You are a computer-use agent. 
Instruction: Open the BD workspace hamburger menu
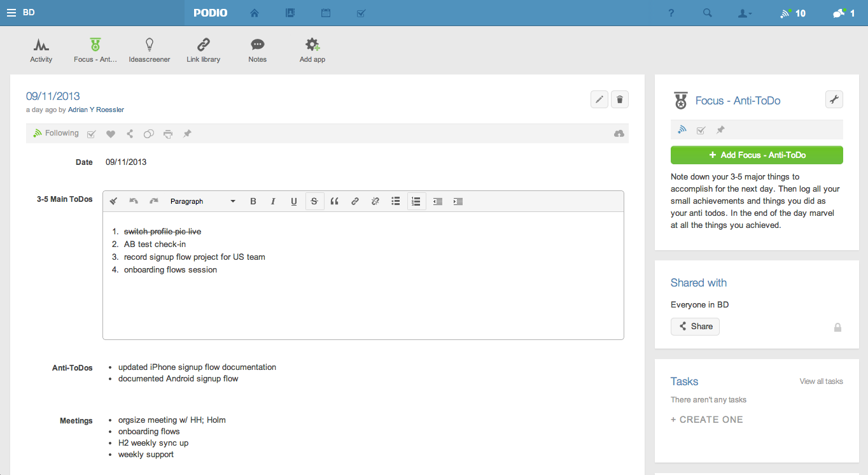(11, 13)
